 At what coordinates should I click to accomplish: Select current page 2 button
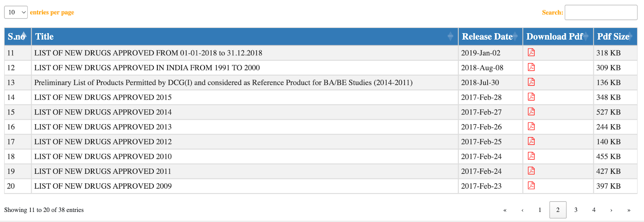point(558,210)
